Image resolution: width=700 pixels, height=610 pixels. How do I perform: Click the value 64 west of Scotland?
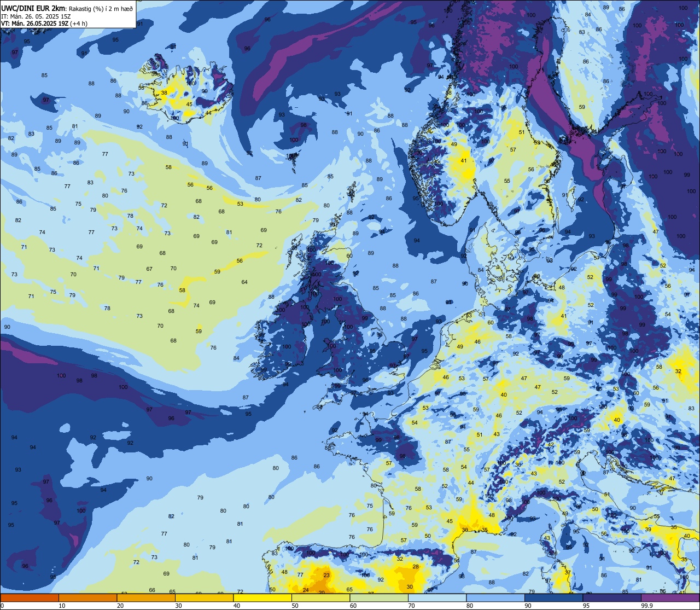tap(244, 282)
